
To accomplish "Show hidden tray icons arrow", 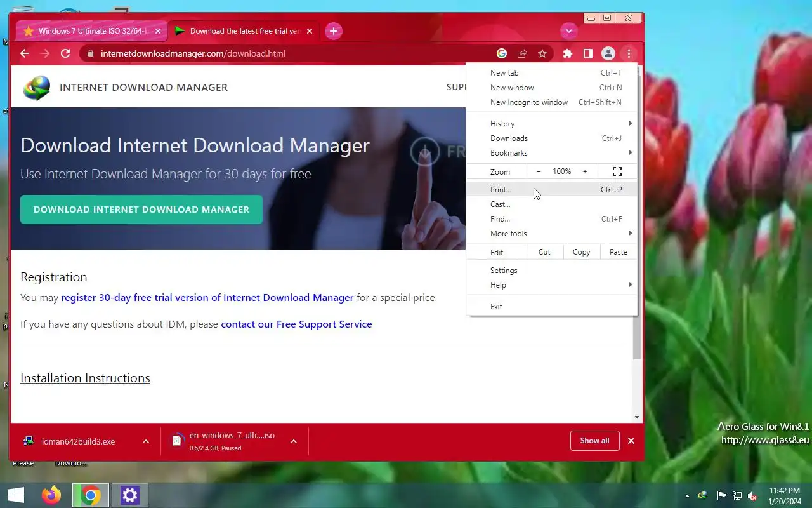I will coord(687,496).
